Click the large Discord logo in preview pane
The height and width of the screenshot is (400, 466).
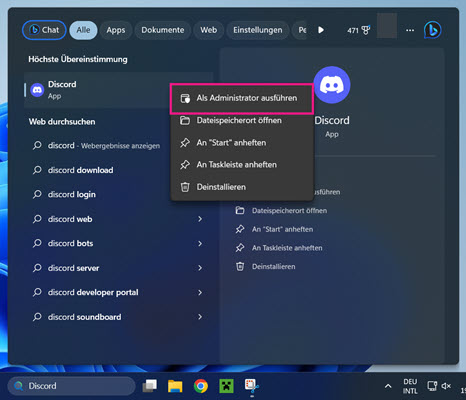point(332,85)
